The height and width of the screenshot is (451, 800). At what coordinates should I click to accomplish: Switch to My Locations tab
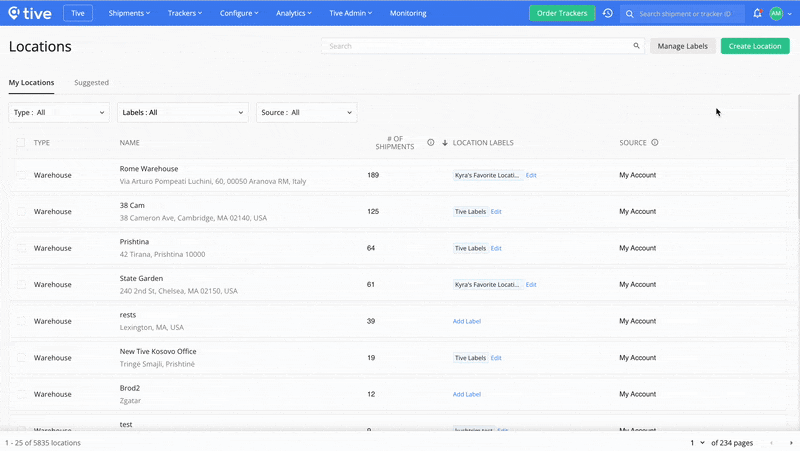tap(31, 83)
